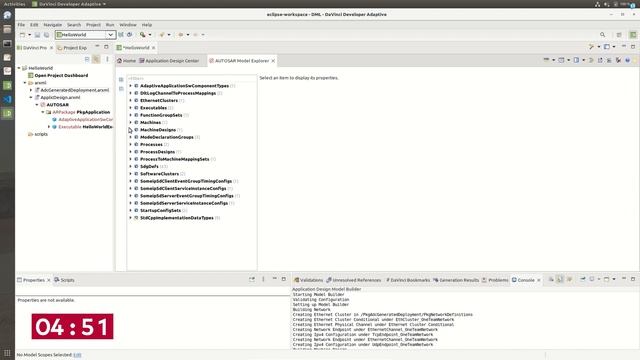This screenshot has width=640, height=360.
Task: Click the expand-all icon left of model tree
Action: 121,80
